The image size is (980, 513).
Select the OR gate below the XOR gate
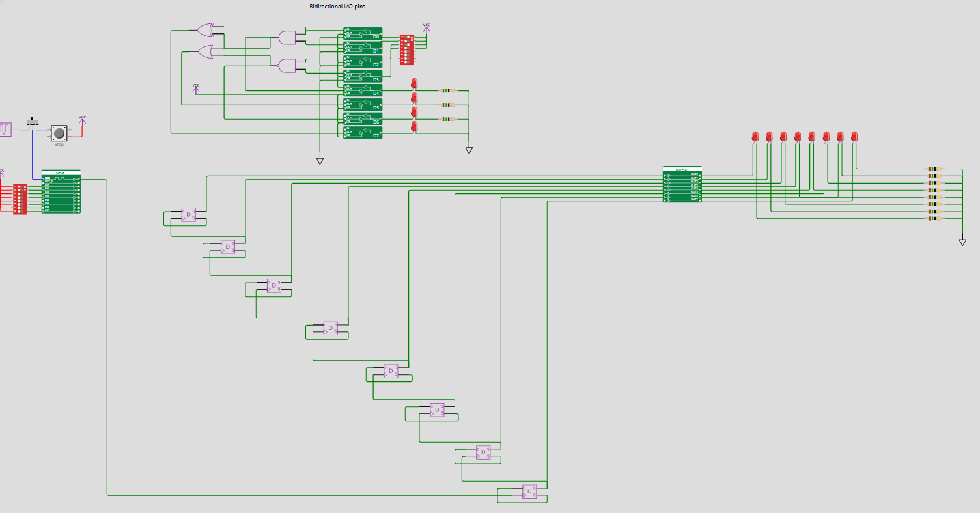click(x=205, y=52)
